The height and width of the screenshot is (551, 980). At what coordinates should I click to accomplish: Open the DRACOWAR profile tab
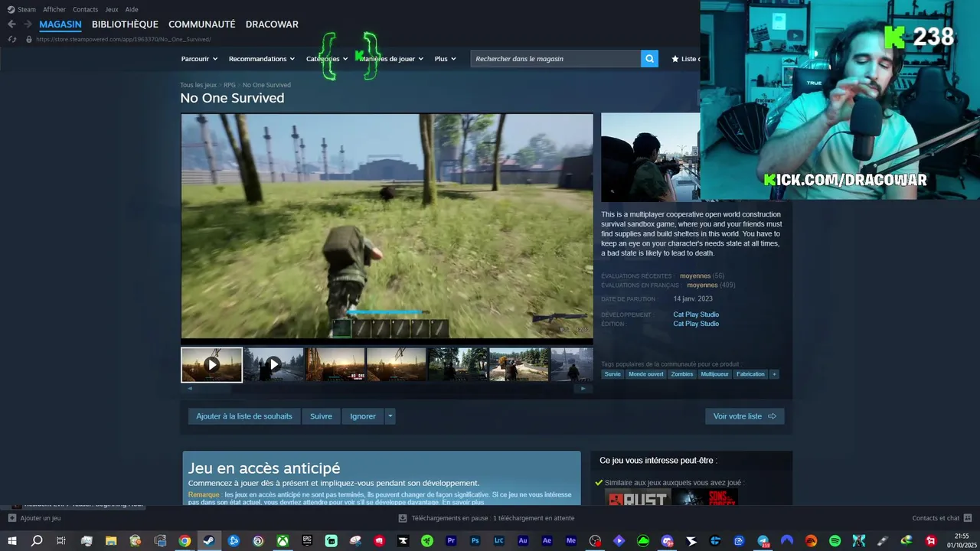click(x=272, y=24)
